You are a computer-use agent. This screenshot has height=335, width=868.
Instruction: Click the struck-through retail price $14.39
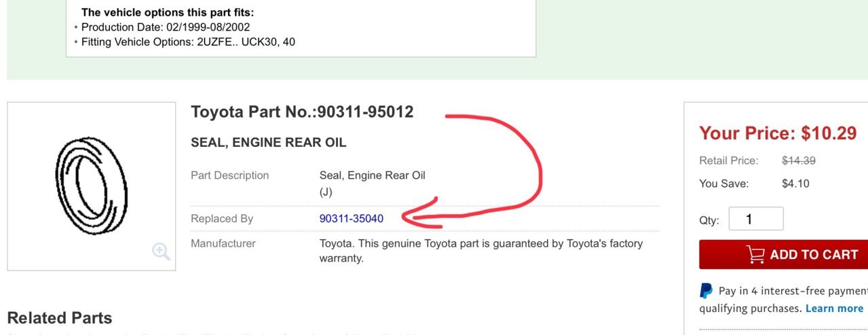point(799,161)
